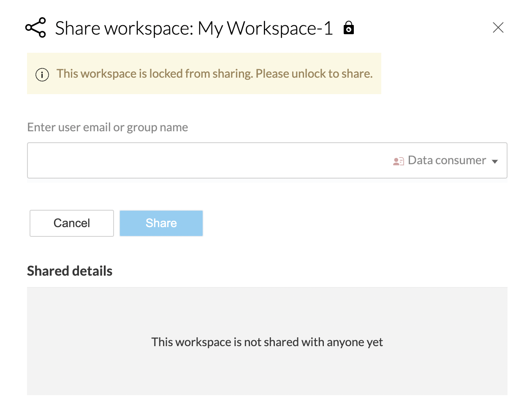Click the word 'Workspace-1' in the header
Screen dimensions: 532x412
280,29
